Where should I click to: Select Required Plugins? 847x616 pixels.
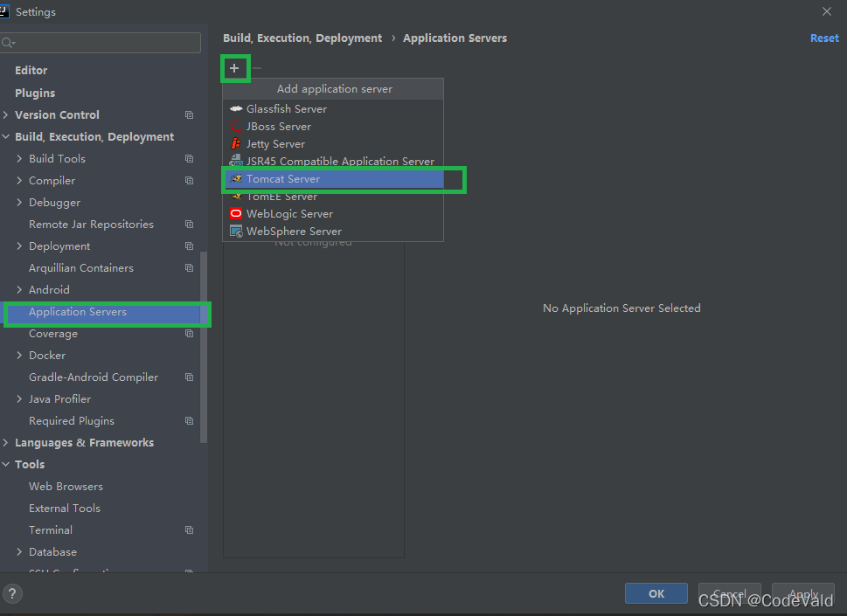click(72, 420)
